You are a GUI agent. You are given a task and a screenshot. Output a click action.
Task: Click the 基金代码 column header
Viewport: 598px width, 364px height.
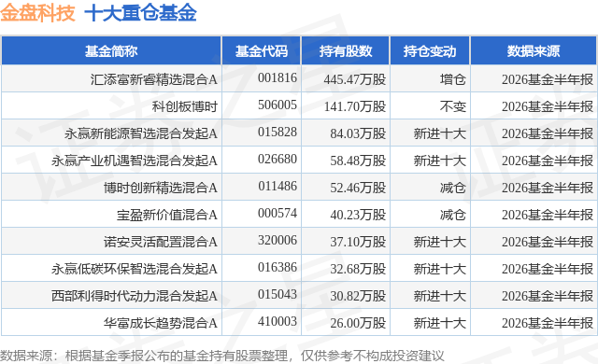[262, 51]
